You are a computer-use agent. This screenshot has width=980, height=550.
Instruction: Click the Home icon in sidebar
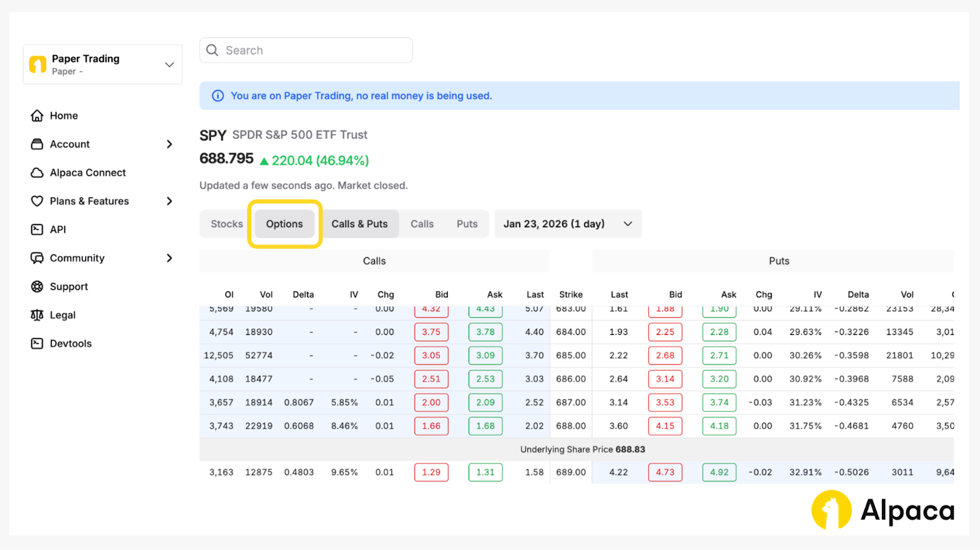tap(37, 116)
